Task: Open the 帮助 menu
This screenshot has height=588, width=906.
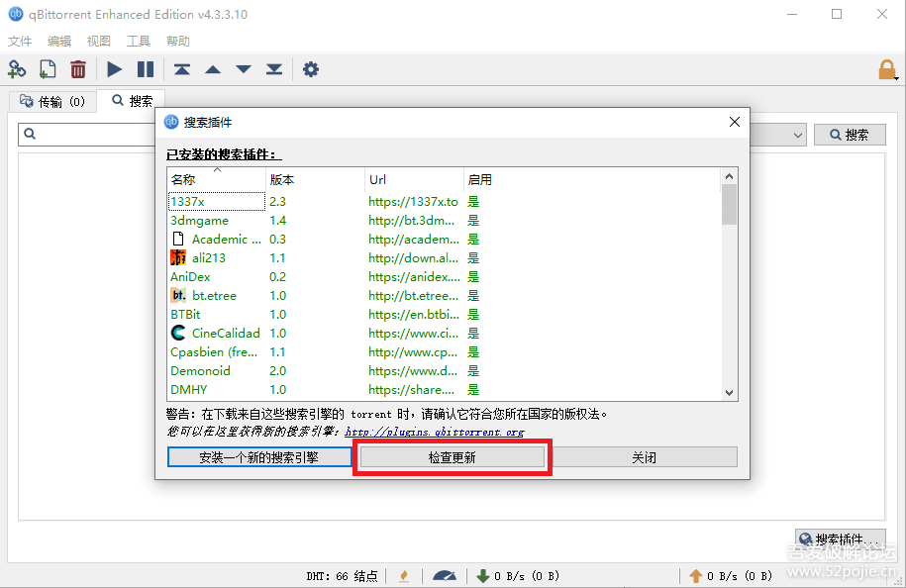Action: coord(177,41)
